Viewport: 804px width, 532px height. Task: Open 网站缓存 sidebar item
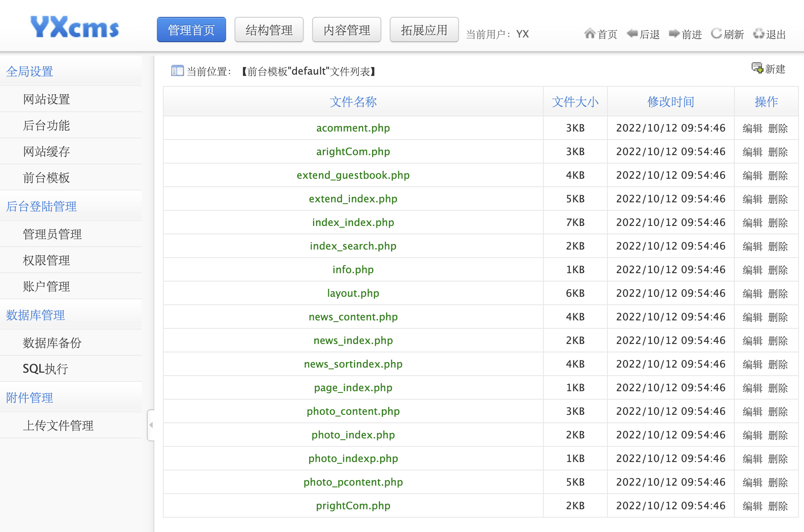click(46, 152)
